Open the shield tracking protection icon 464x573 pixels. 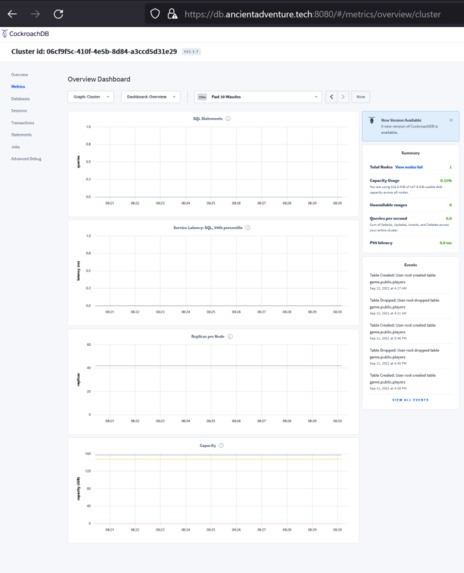click(x=155, y=14)
